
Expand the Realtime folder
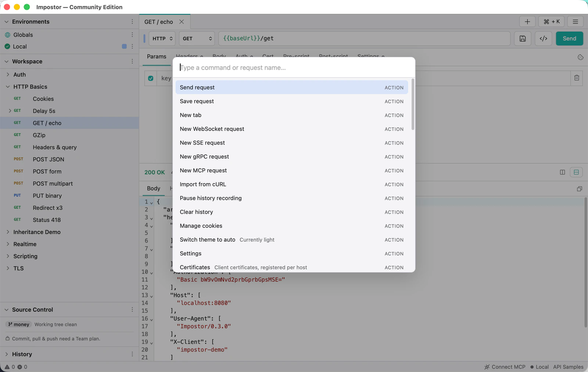(8, 244)
